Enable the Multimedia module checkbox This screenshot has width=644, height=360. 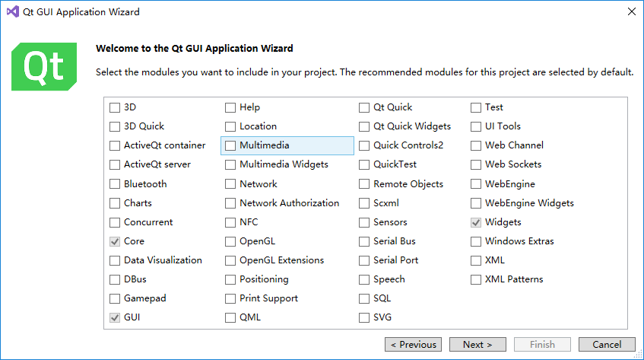(x=230, y=145)
